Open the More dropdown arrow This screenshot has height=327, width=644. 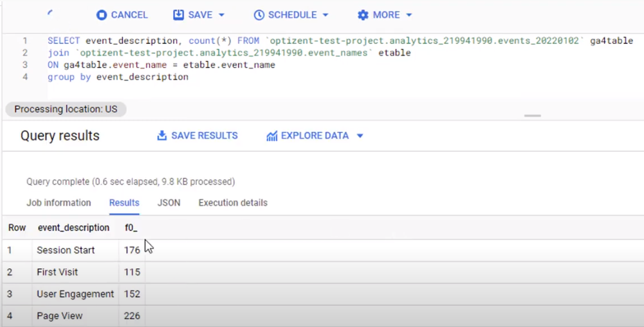(x=409, y=15)
